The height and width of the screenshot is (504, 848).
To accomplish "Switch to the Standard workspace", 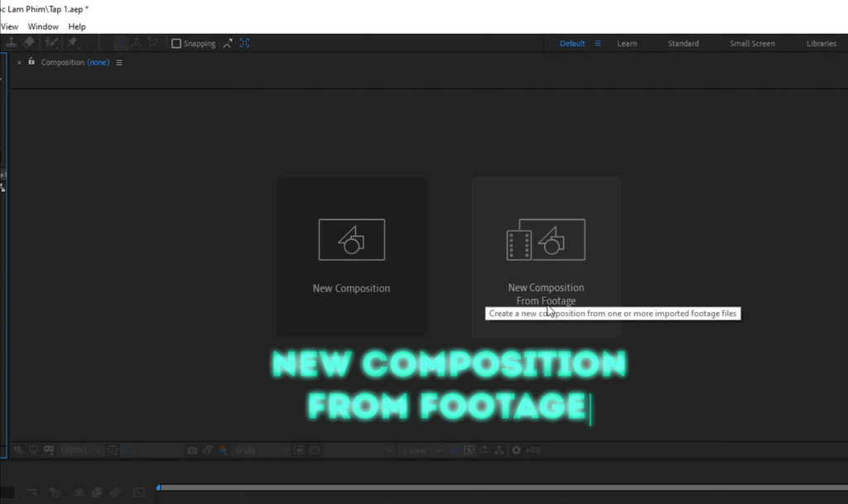I will [682, 43].
